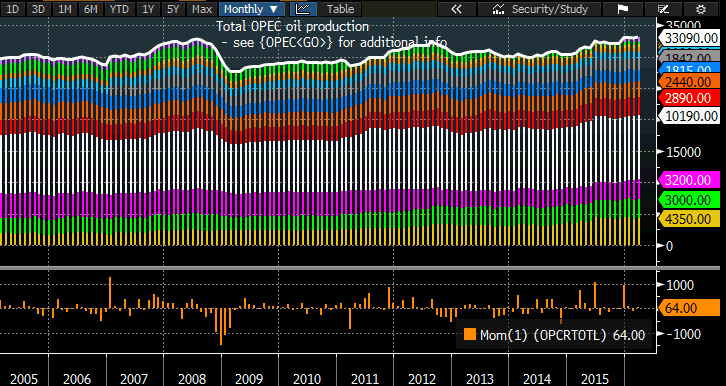Image resolution: width=726 pixels, height=386 pixels.
Task: Click the white 10190.00 value tag
Action: coord(689,116)
